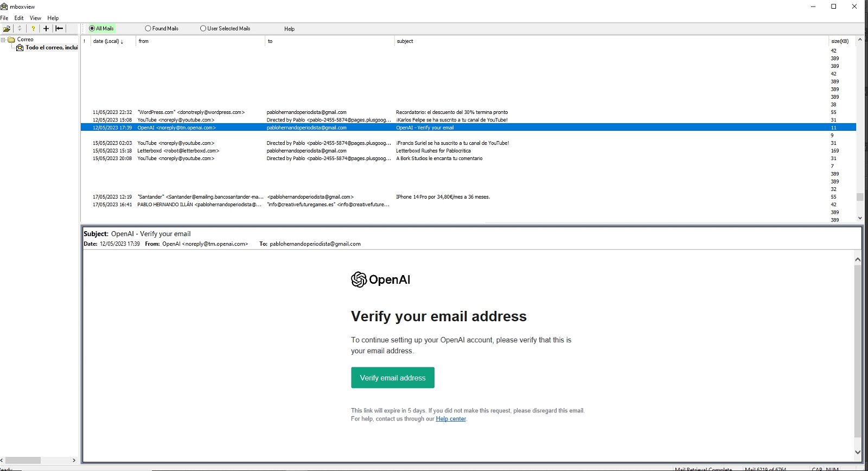The image size is (868, 471).
Task: Click the grayed refresh arrows toolbar icon
Action: click(20, 28)
